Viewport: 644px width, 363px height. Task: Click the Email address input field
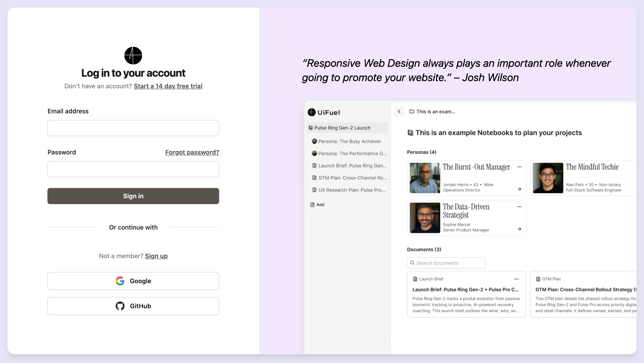pyautogui.click(x=133, y=128)
